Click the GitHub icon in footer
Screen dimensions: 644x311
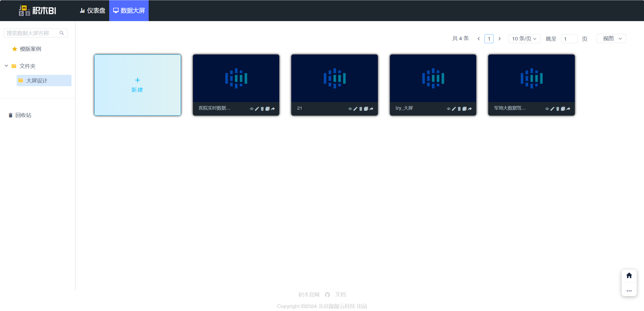click(327, 295)
